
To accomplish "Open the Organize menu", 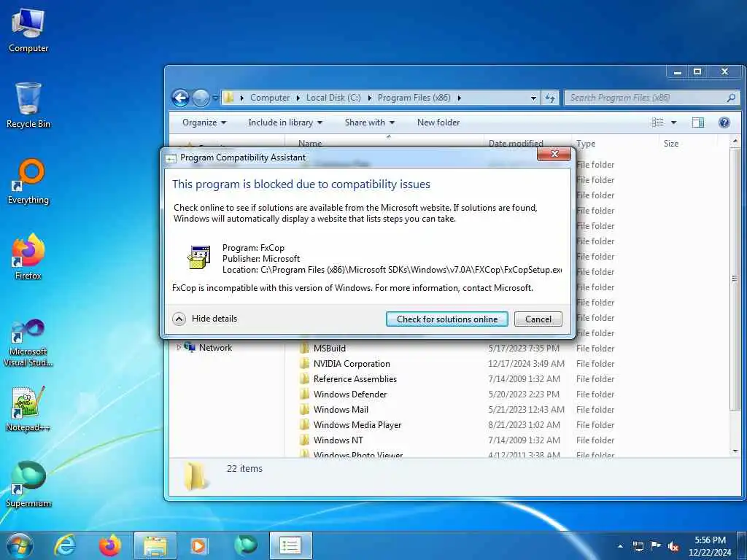I will [x=204, y=122].
